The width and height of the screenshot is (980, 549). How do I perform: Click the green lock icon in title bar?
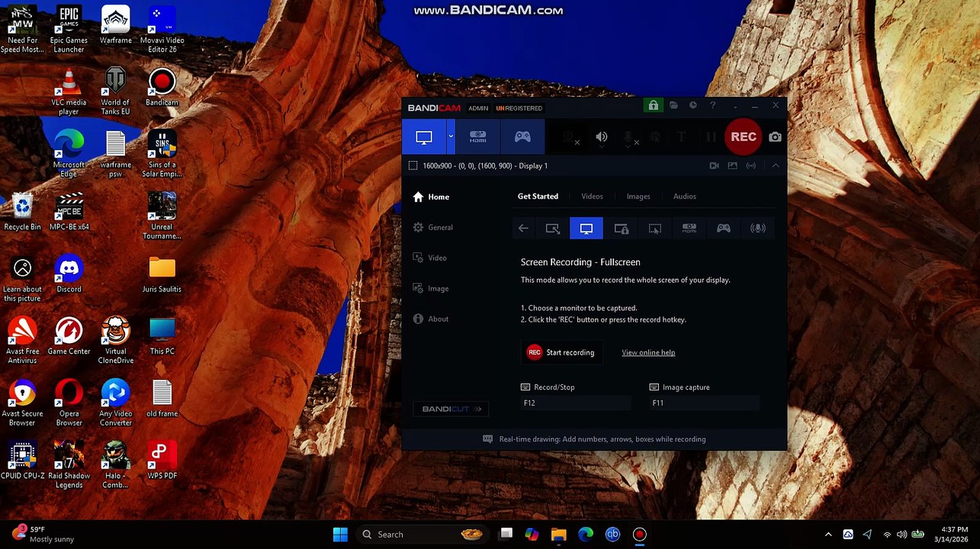point(654,106)
